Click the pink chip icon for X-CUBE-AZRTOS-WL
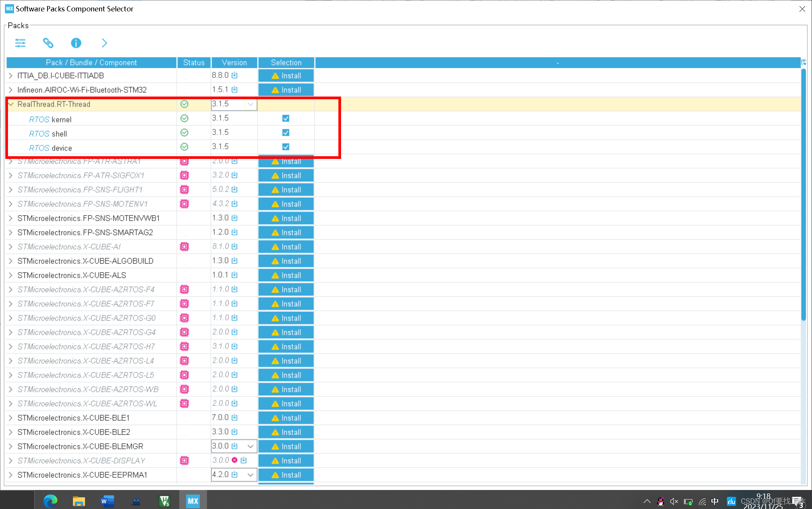The height and width of the screenshot is (509, 812). [184, 403]
